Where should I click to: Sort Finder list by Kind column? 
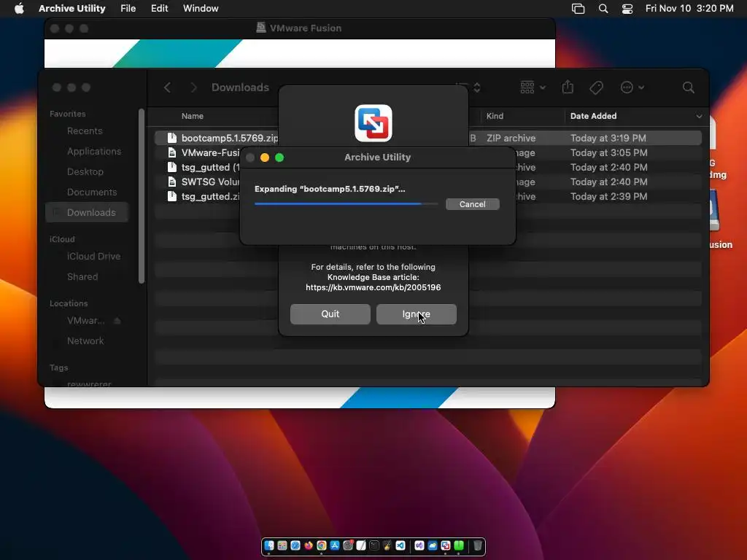495,116
